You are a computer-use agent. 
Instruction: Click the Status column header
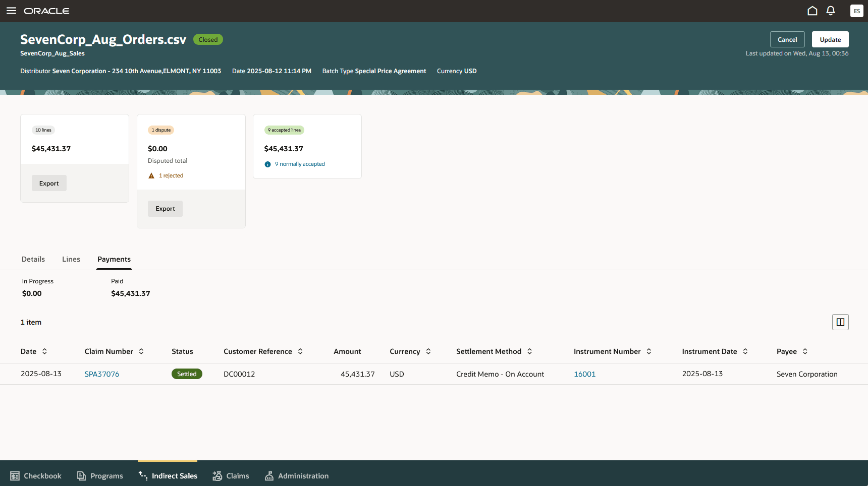pyautogui.click(x=182, y=351)
